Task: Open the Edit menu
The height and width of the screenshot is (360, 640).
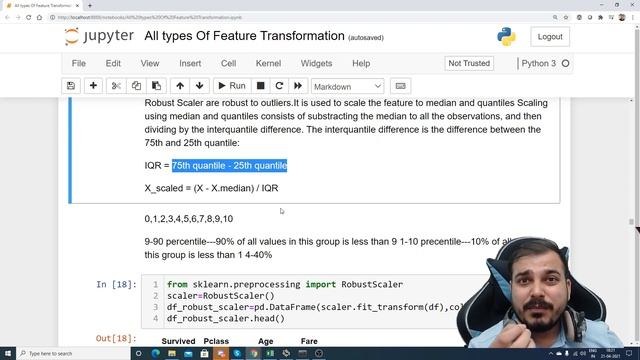Action: 113,63
